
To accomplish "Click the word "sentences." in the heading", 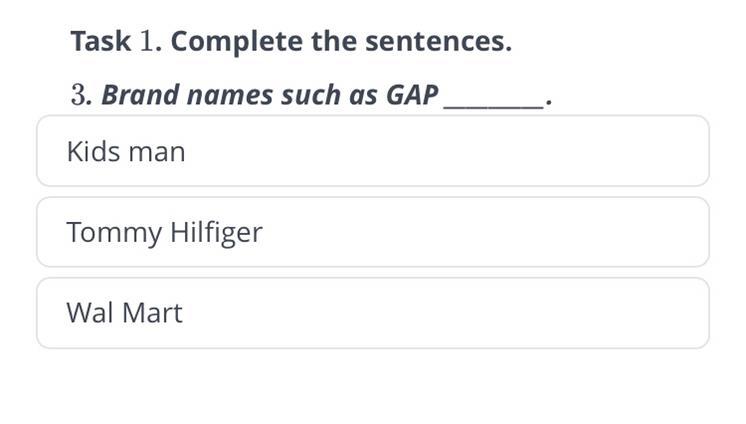I will 439,41.
